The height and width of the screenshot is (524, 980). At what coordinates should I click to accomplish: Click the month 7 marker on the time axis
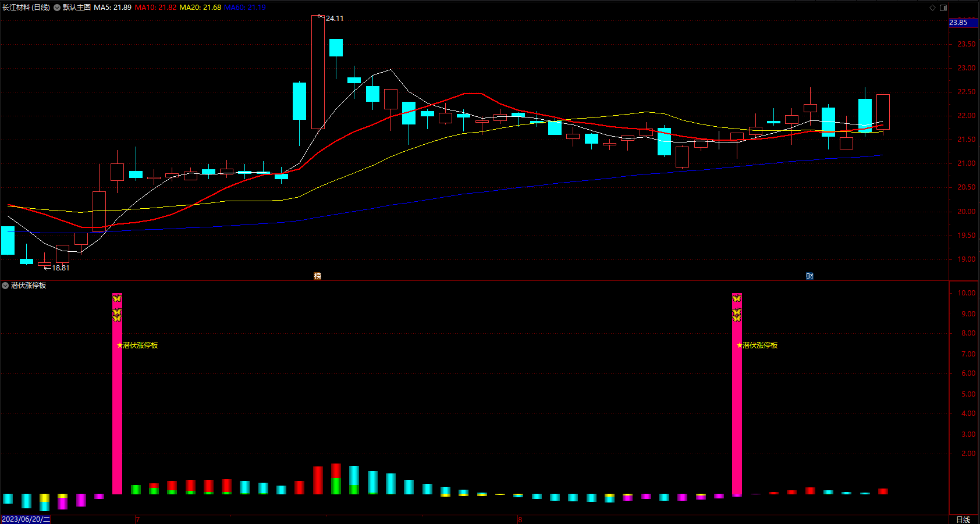[x=137, y=519]
